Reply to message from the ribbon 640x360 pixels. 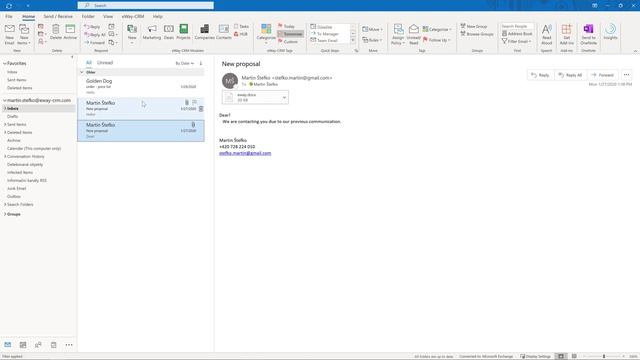[92, 27]
